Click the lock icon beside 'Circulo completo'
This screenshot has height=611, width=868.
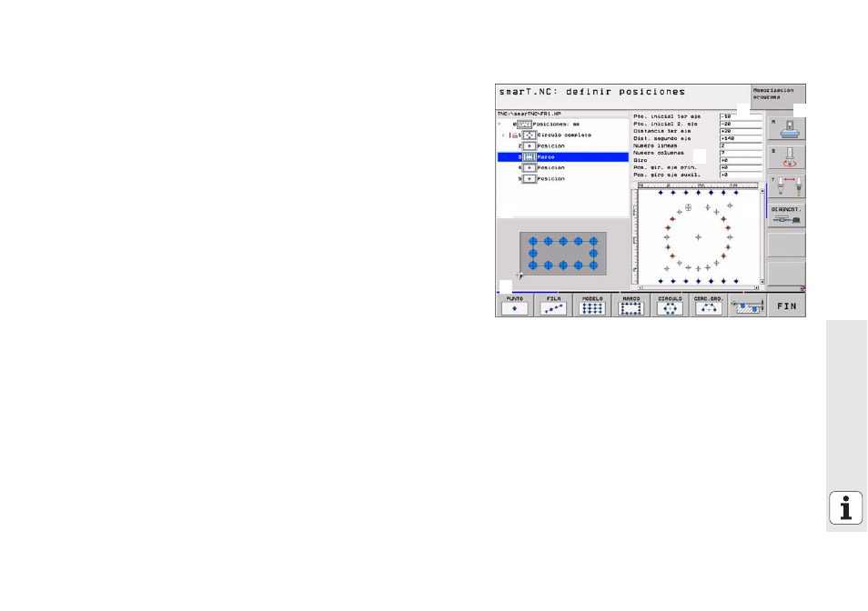click(514, 135)
